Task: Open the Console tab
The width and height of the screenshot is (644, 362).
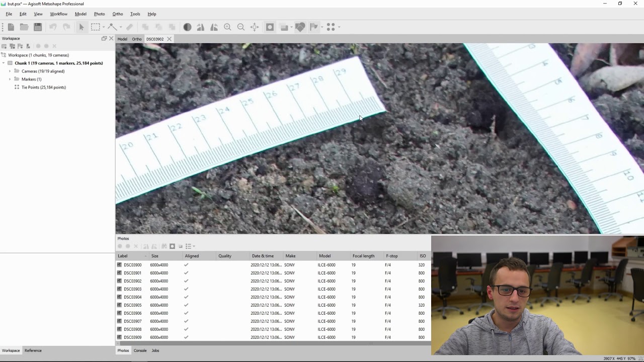Action: point(140,350)
